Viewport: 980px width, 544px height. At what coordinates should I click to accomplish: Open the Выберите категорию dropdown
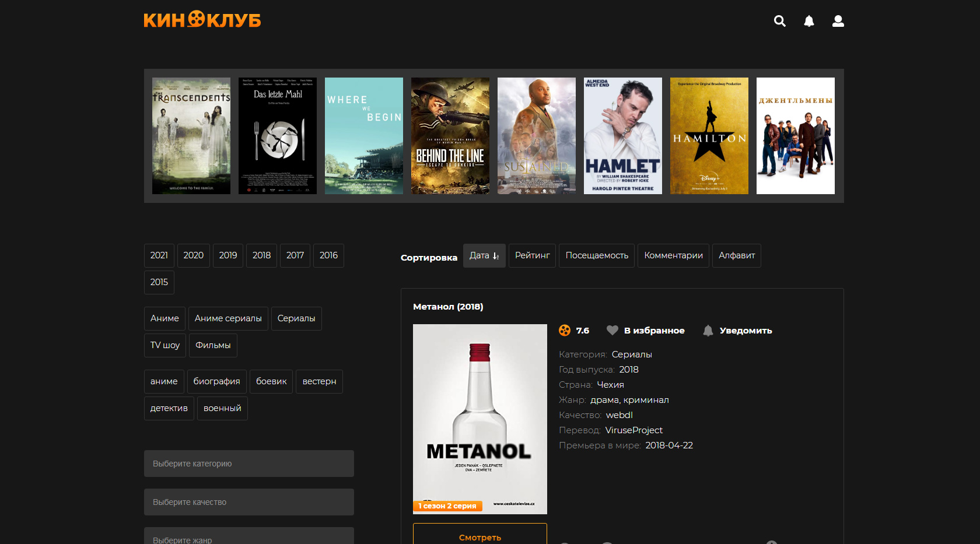pos(249,464)
